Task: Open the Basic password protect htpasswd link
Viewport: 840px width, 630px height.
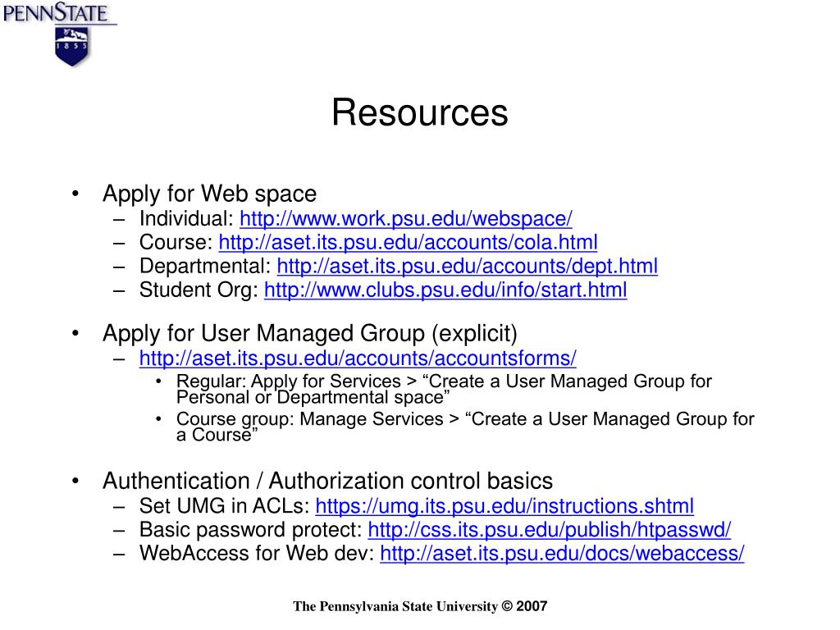Action: pos(549,529)
